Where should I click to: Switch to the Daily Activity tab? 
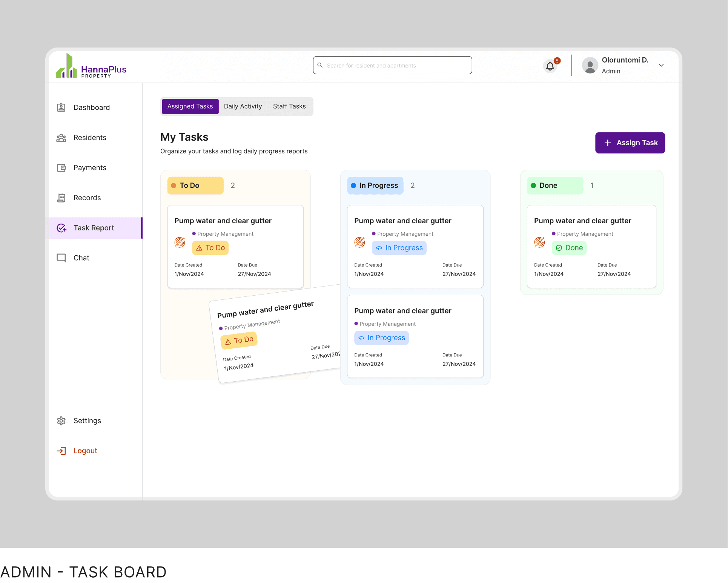coord(243,107)
